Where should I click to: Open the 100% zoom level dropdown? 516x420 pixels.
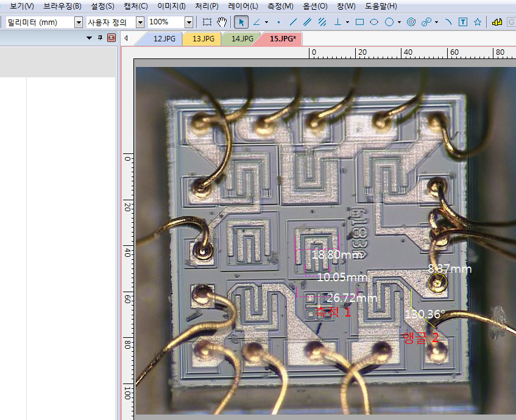[x=189, y=22]
